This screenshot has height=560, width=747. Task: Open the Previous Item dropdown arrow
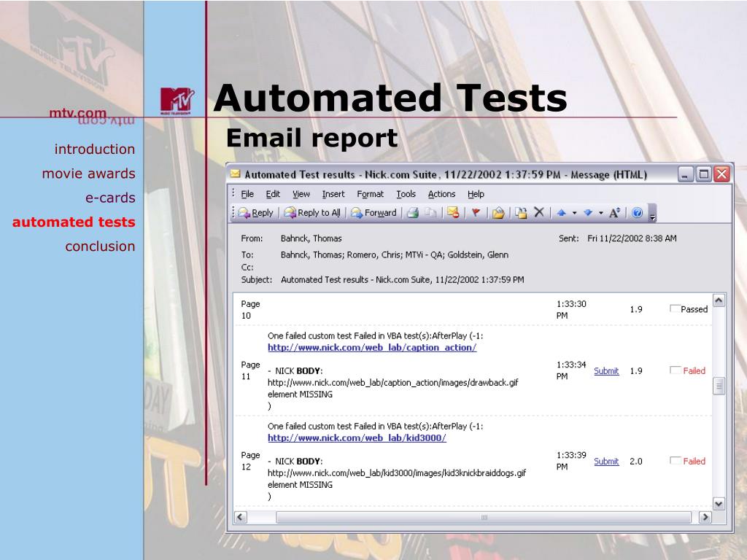point(575,213)
